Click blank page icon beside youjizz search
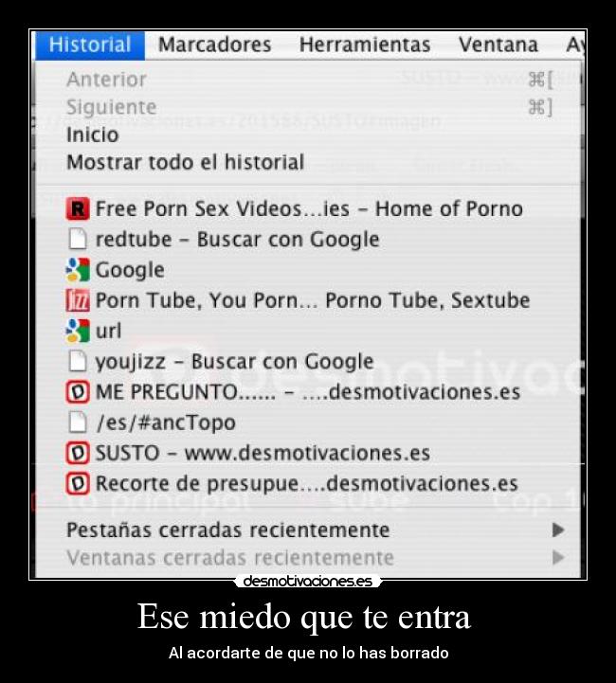Image resolution: width=616 pixels, height=683 pixels. click(78, 361)
